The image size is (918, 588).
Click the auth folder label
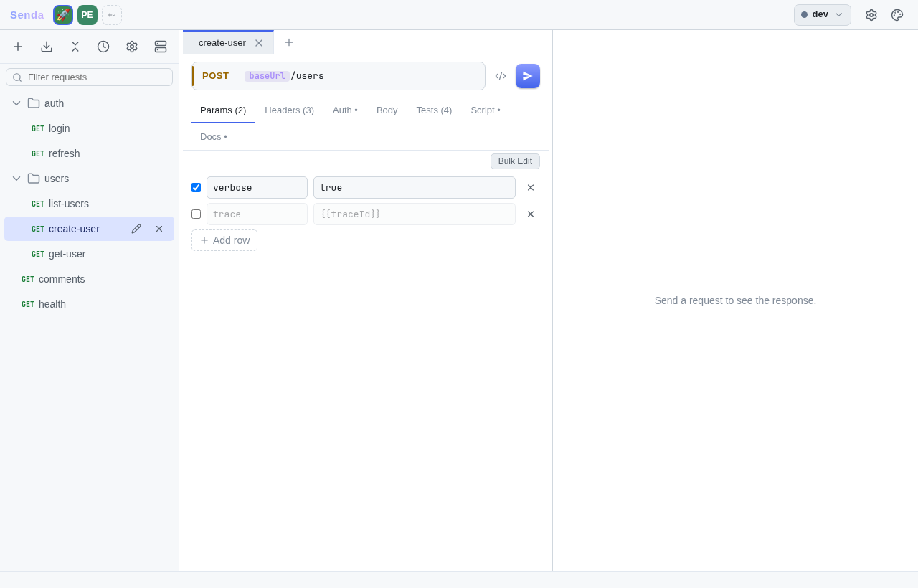tap(54, 103)
